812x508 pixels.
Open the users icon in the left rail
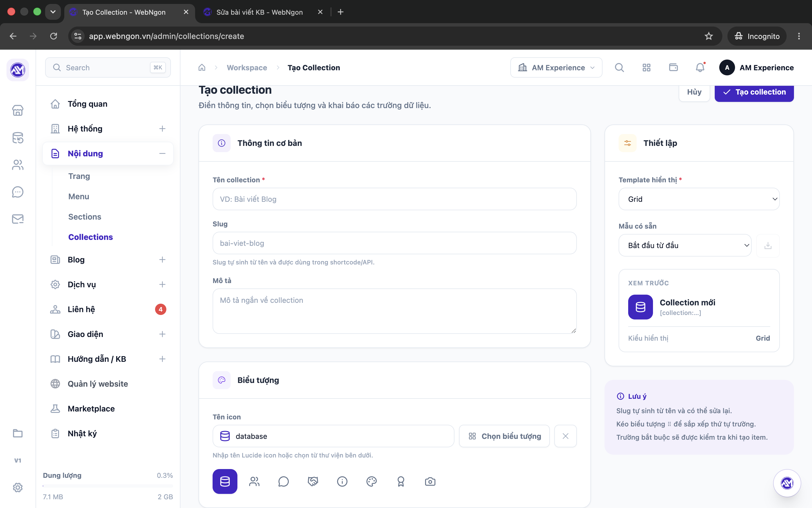tap(18, 165)
